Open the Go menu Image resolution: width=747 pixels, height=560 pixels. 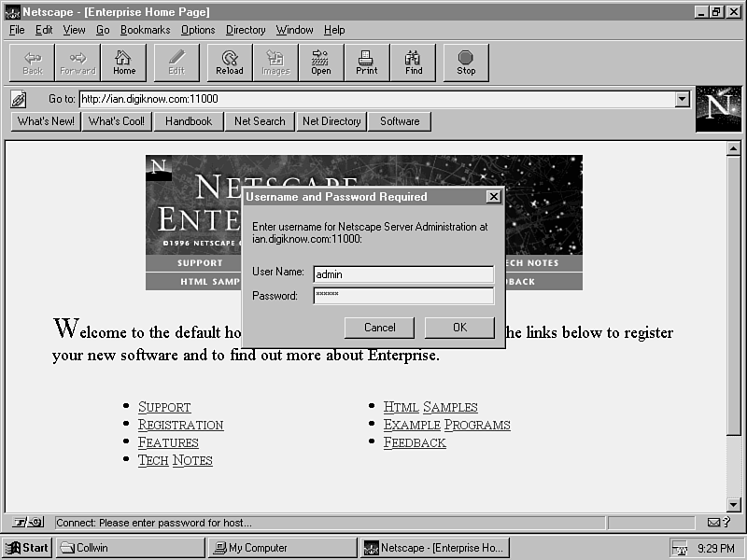(x=103, y=30)
